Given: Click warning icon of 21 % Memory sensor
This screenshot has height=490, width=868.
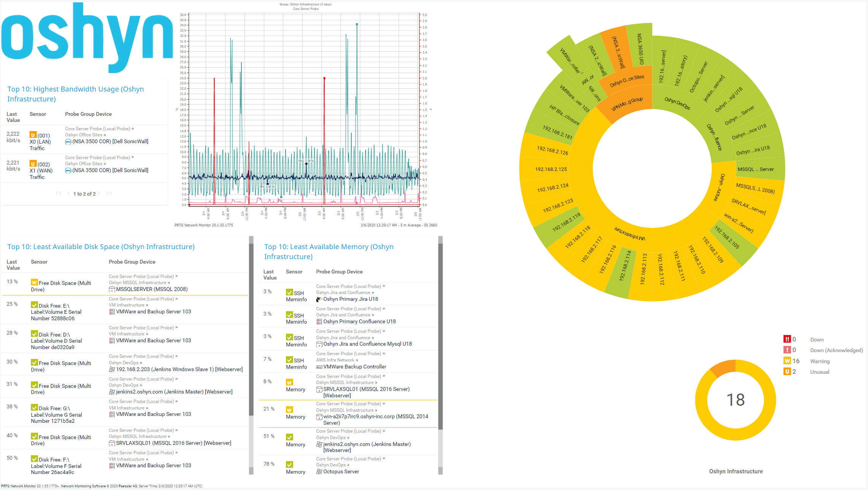Looking at the screenshot, I should (x=289, y=409).
